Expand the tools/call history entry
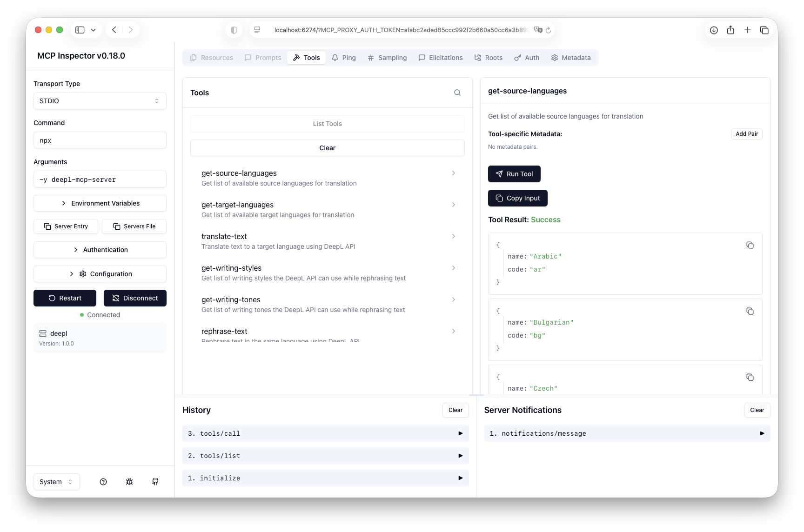Image resolution: width=804 pixels, height=532 pixels. pos(325,433)
